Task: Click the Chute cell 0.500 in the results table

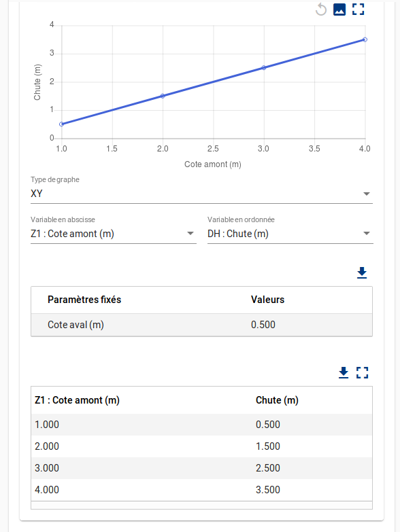Action: (x=268, y=425)
